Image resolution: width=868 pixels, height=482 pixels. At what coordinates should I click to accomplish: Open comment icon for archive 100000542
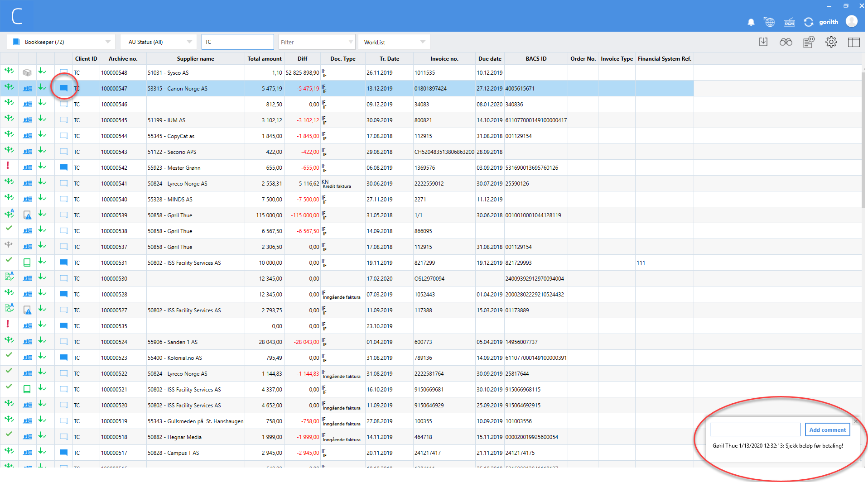click(x=64, y=167)
